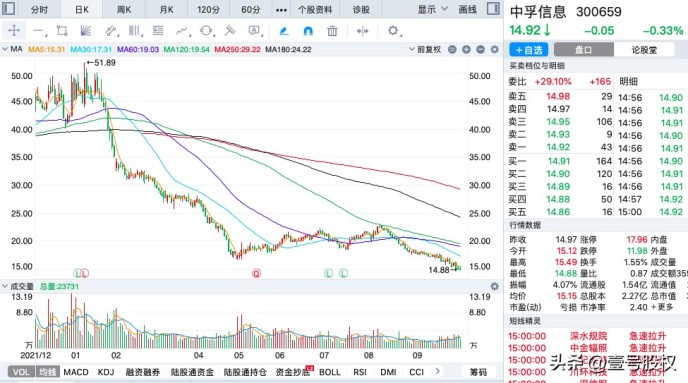Image resolution: width=688 pixels, height=383 pixels.
Task: Select the pitchfork measuring tool
Action: [x=230, y=30]
